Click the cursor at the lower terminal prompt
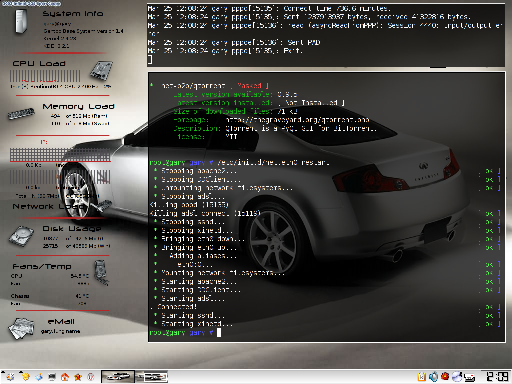512x384 pixels. click(219, 332)
